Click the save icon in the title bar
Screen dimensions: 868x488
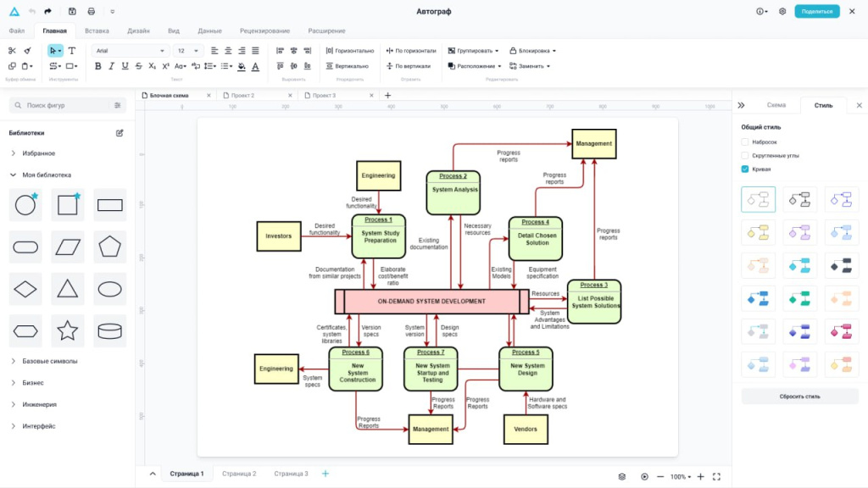[x=72, y=12]
